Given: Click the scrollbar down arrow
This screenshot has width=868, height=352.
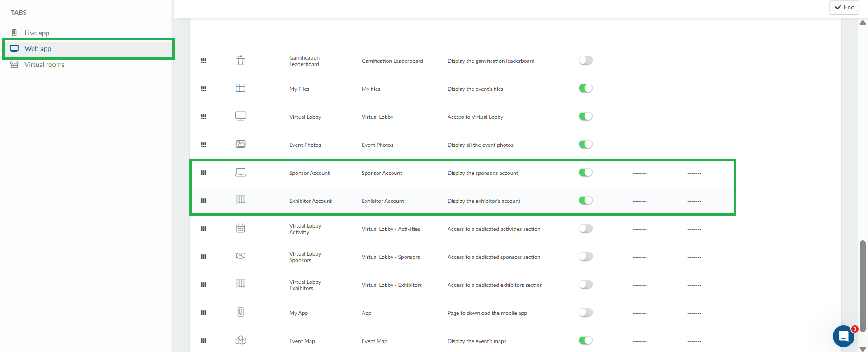Looking at the screenshot, I should [x=863, y=349].
